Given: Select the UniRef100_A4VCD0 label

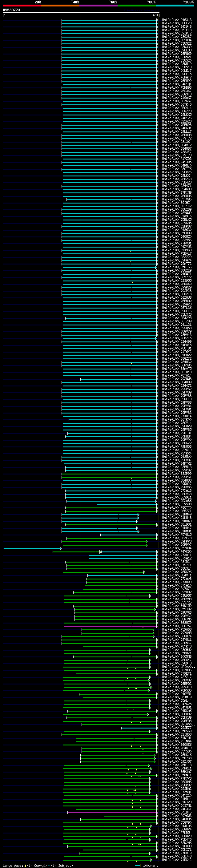Looking at the screenshot, I should pyautogui.click(x=176, y=551).
